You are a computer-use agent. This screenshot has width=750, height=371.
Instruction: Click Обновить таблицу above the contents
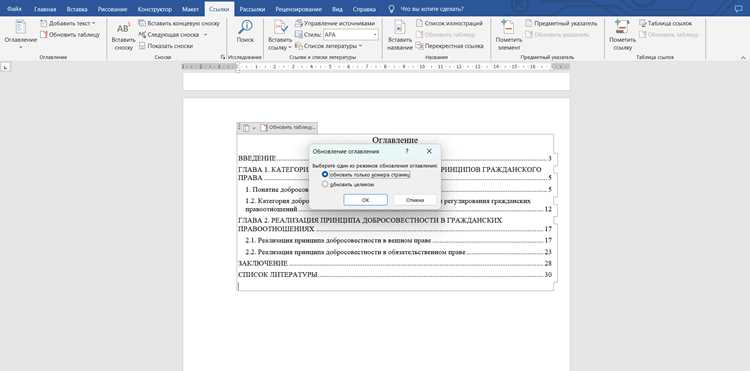pos(288,128)
